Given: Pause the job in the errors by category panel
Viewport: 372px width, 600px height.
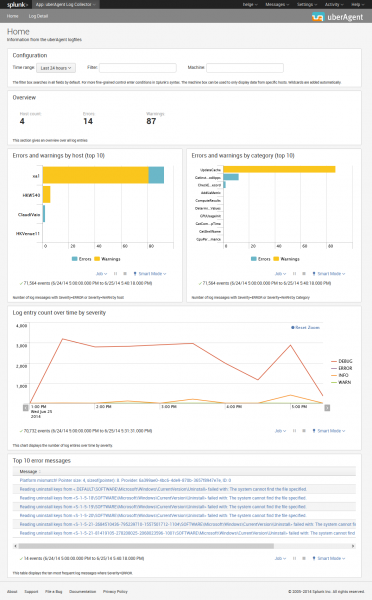Looking at the screenshot, I should coord(294,274).
